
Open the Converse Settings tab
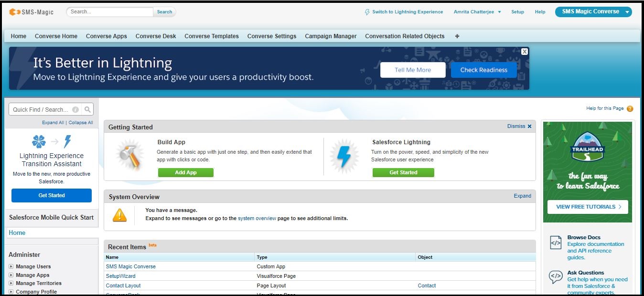coord(272,36)
